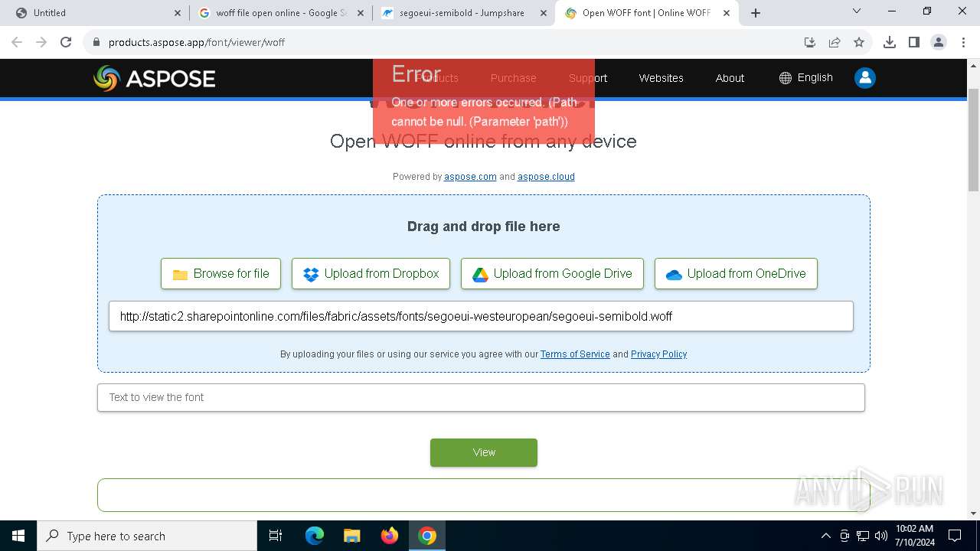
Task: Click the green View button
Action: pos(484,452)
